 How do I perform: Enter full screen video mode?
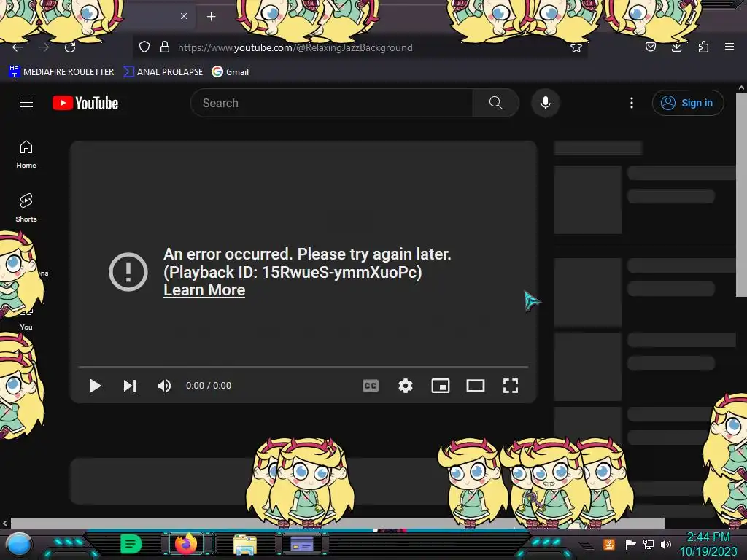pos(511,386)
